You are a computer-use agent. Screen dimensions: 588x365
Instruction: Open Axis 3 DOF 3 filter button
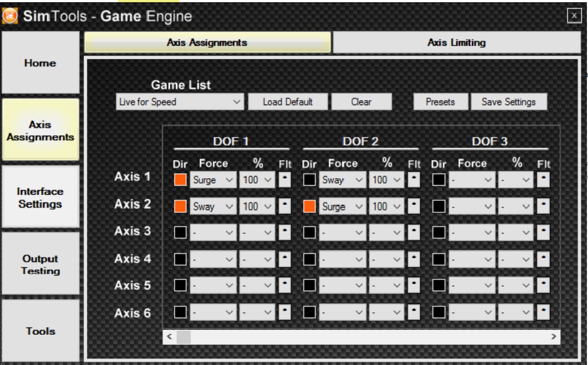tap(543, 232)
